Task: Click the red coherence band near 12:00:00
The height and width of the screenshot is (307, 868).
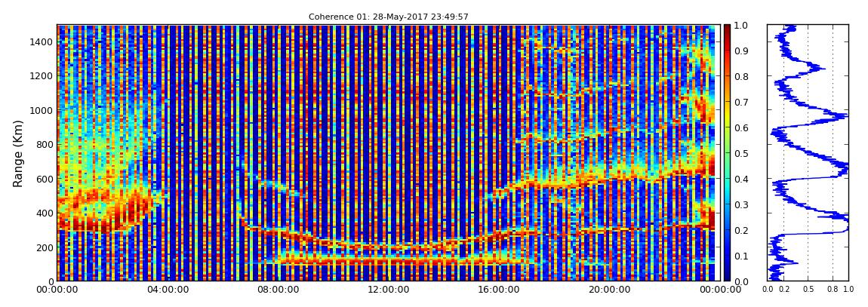Action: [x=387, y=260]
